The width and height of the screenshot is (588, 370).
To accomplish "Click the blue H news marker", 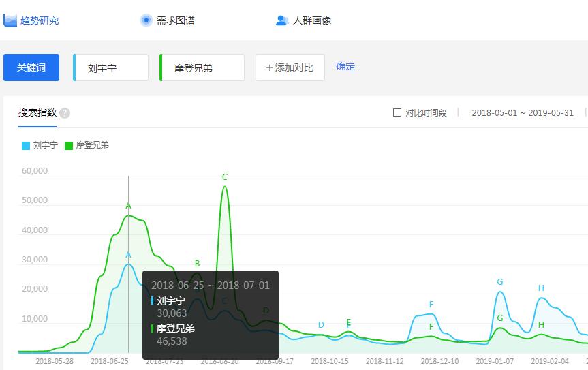I will [x=542, y=288].
